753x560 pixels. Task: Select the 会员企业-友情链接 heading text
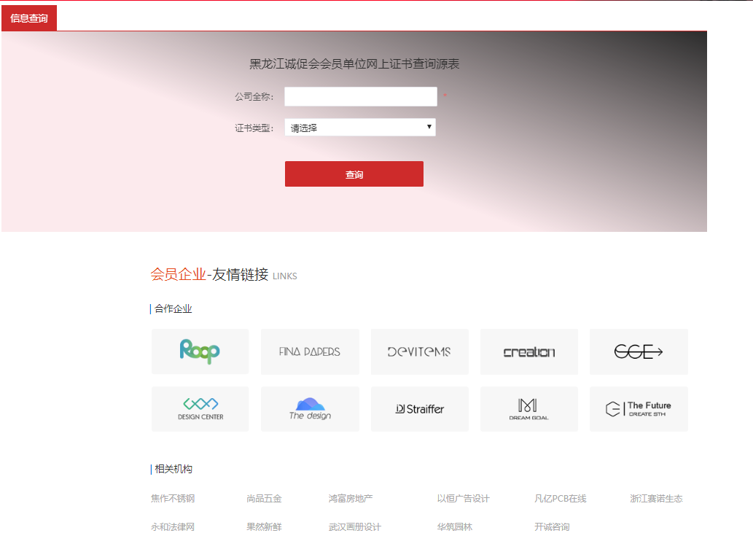[x=209, y=274]
